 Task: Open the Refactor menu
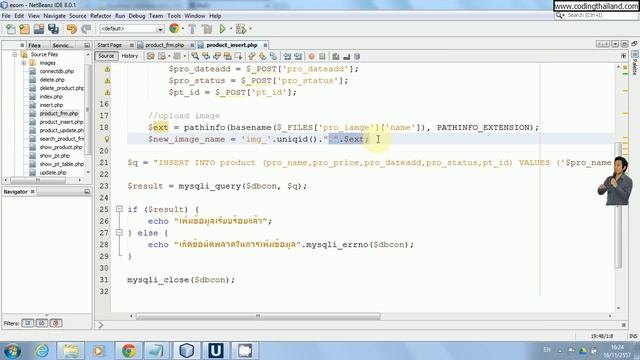pos(101,16)
